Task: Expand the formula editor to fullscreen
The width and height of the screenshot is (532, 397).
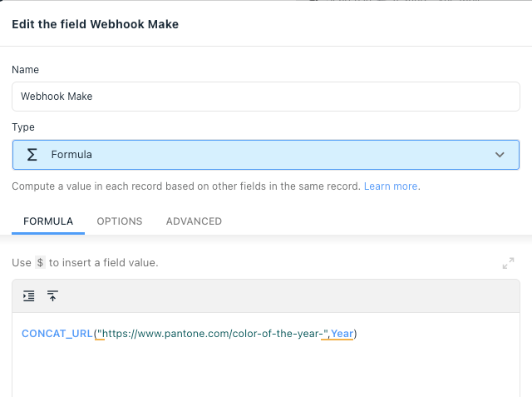Action: coord(508,263)
